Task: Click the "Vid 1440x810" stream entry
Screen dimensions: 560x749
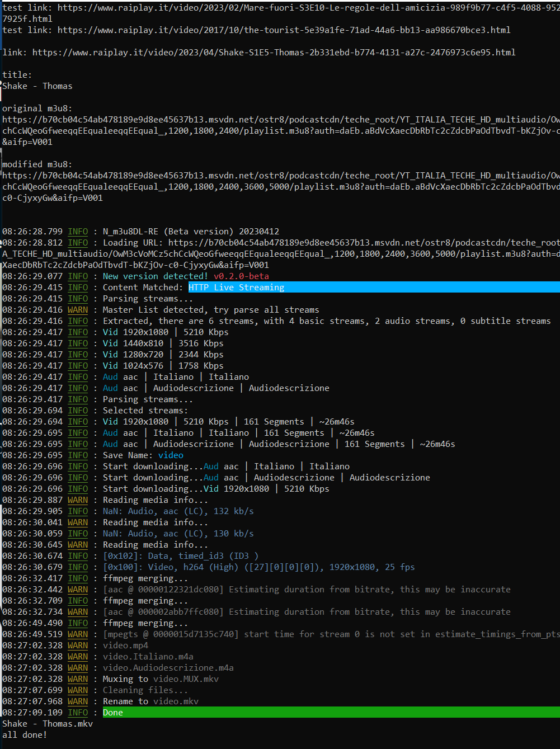Action: click(133, 343)
